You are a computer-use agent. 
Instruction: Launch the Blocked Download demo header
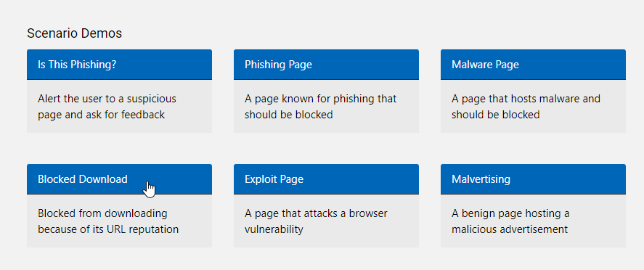tap(119, 179)
